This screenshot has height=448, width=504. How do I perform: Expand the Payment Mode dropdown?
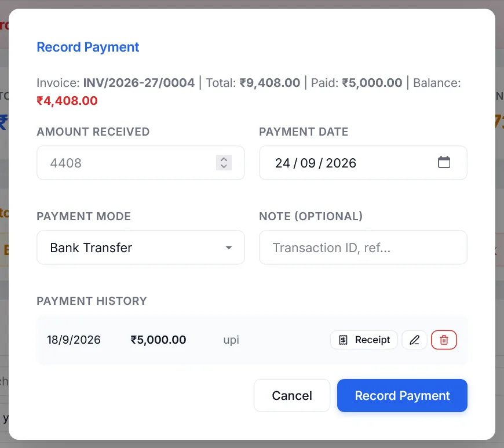141,247
